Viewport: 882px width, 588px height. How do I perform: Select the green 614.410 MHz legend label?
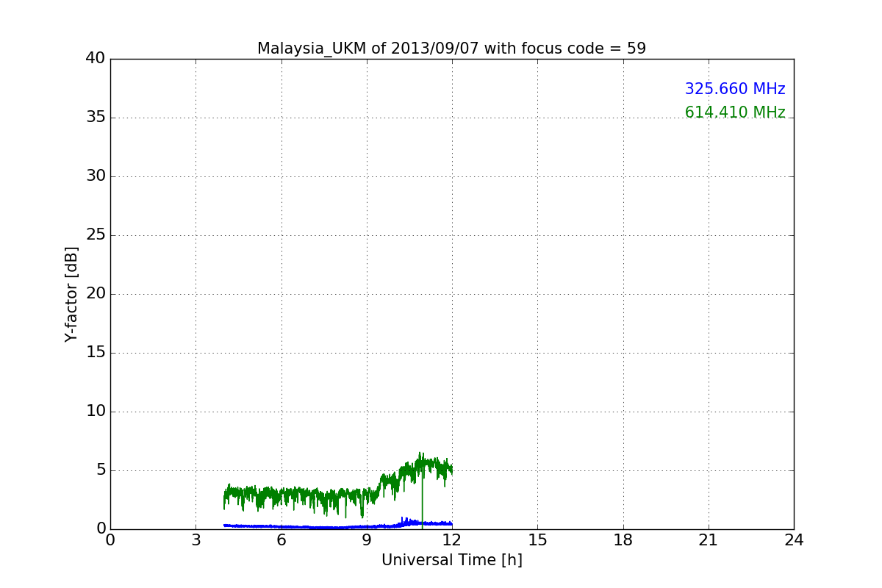click(735, 112)
